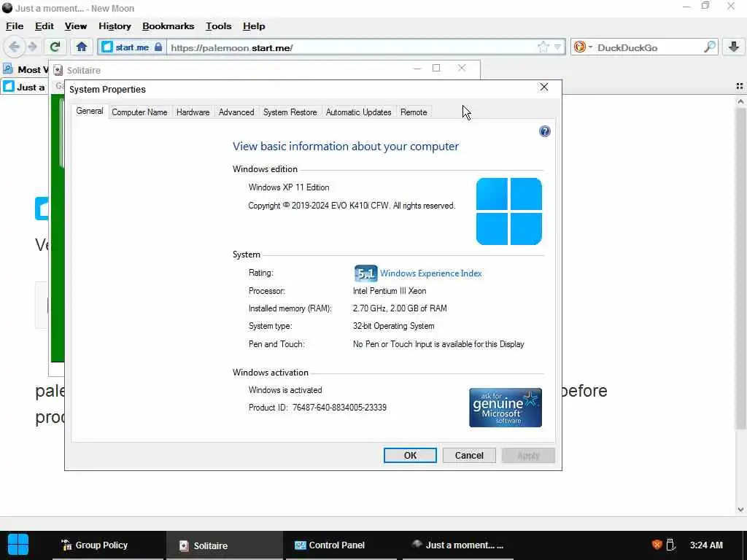Select the Just a moment browser tab
Image resolution: width=747 pixels, height=560 pixels.
coord(24,87)
